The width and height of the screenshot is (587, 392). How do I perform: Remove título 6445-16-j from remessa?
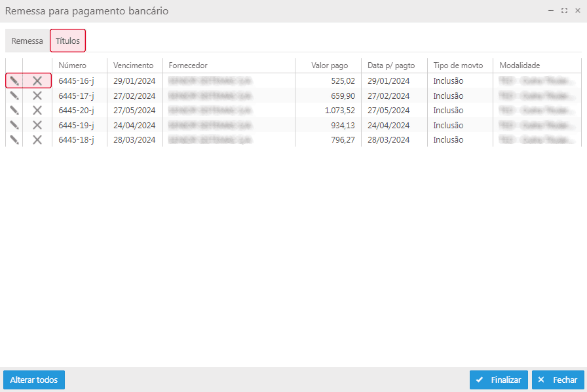[x=37, y=80]
